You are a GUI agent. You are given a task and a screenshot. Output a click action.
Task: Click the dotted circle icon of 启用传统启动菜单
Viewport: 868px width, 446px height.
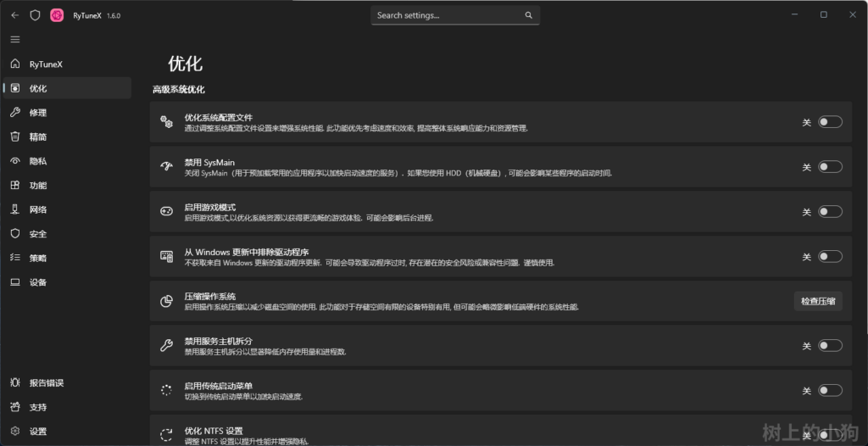point(167,391)
